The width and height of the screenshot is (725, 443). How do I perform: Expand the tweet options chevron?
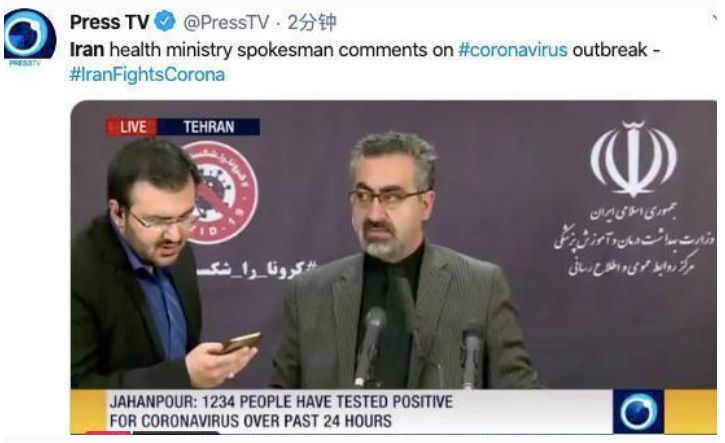pyautogui.click(x=714, y=19)
